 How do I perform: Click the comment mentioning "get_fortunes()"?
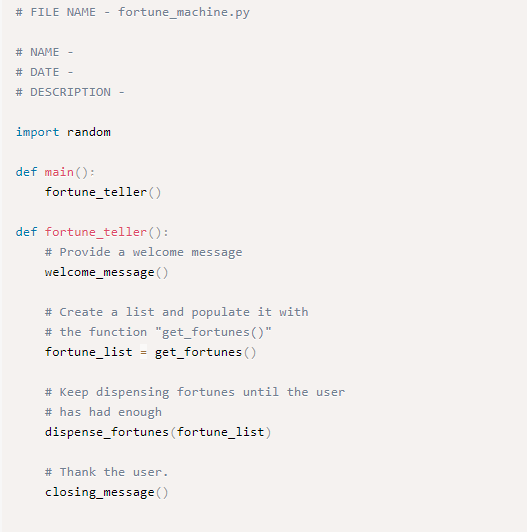pyautogui.click(x=158, y=332)
